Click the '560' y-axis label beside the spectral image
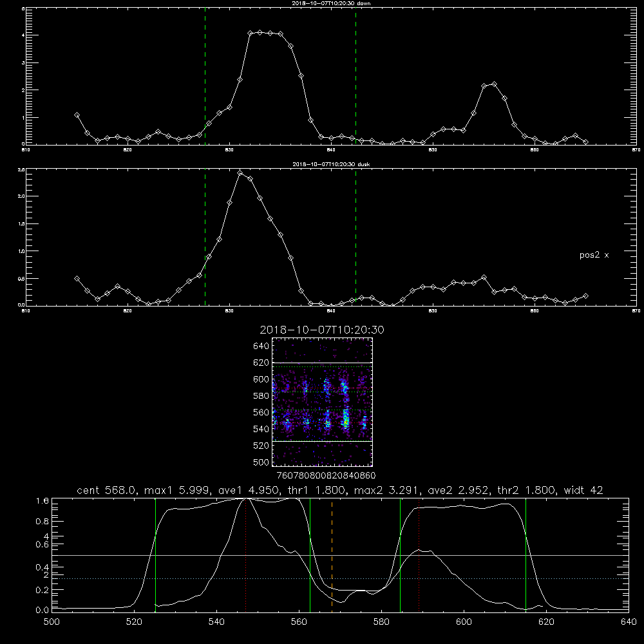 (261, 412)
